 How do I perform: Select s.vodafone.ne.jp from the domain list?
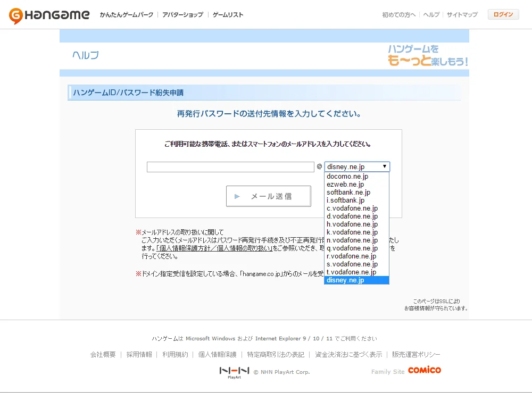(356, 264)
